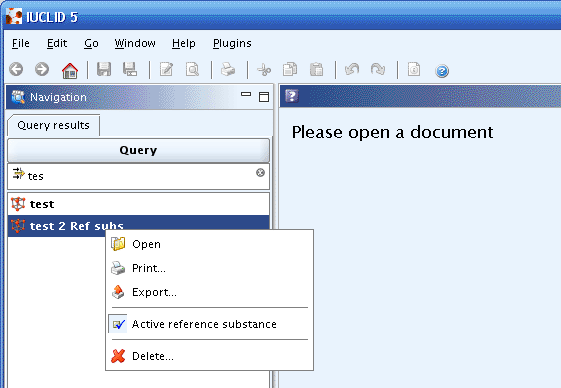Select the 'test' result row
This screenshot has width=561, height=388.
[x=138, y=204]
